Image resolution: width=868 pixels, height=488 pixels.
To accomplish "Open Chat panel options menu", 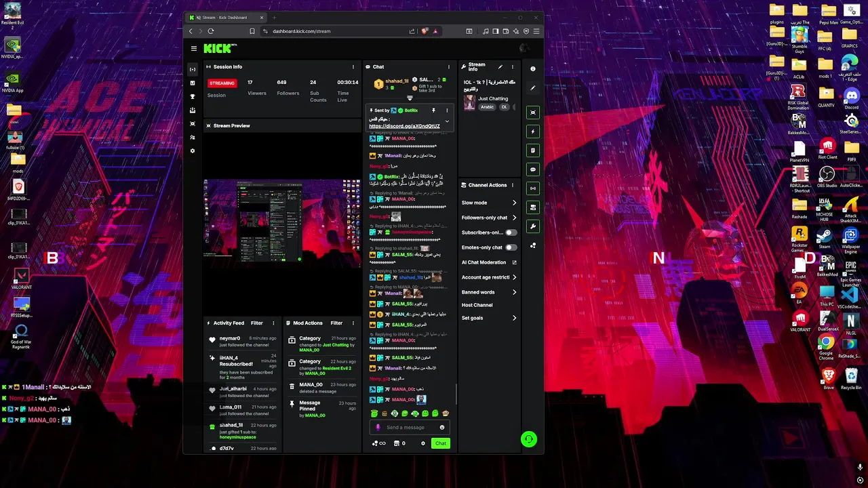I will coord(448,67).
